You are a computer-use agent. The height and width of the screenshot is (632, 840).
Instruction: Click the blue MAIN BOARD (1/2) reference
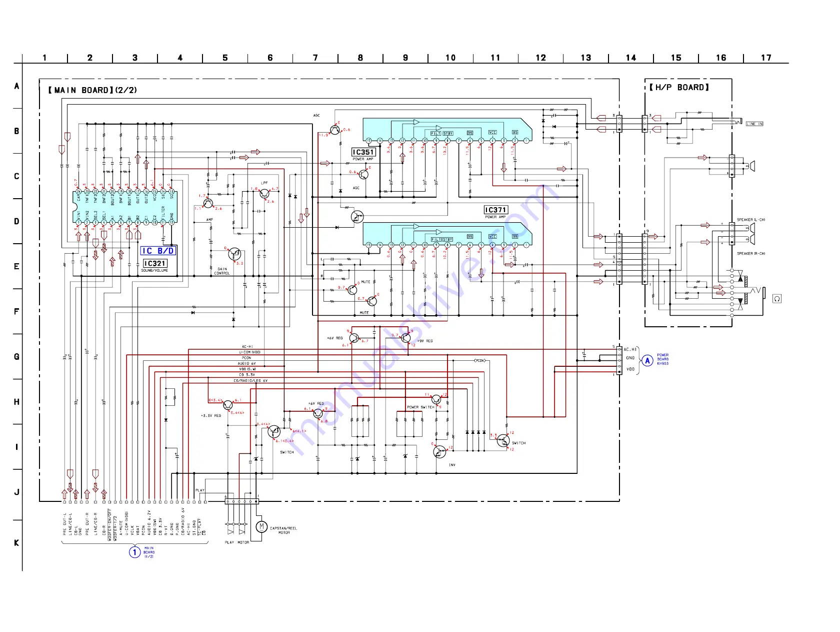click(x=149, y=552)
